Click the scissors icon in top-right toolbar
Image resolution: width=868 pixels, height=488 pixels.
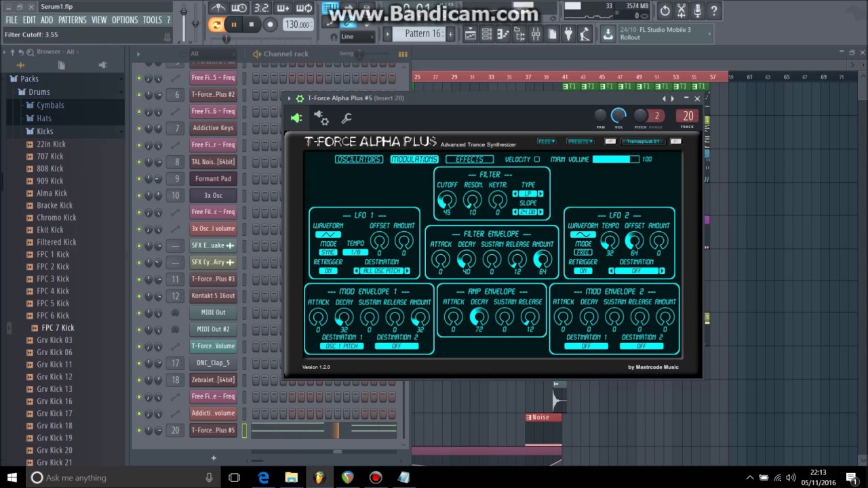click(681, 10)
